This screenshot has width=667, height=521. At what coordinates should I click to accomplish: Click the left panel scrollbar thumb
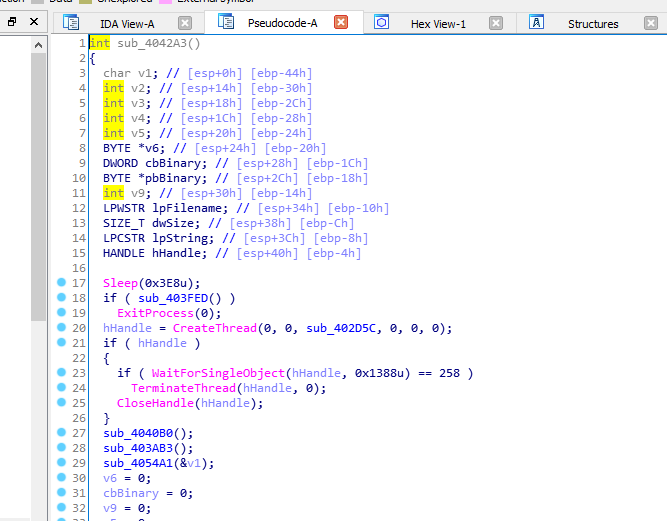pyautogui.click(x=38, y=186)
